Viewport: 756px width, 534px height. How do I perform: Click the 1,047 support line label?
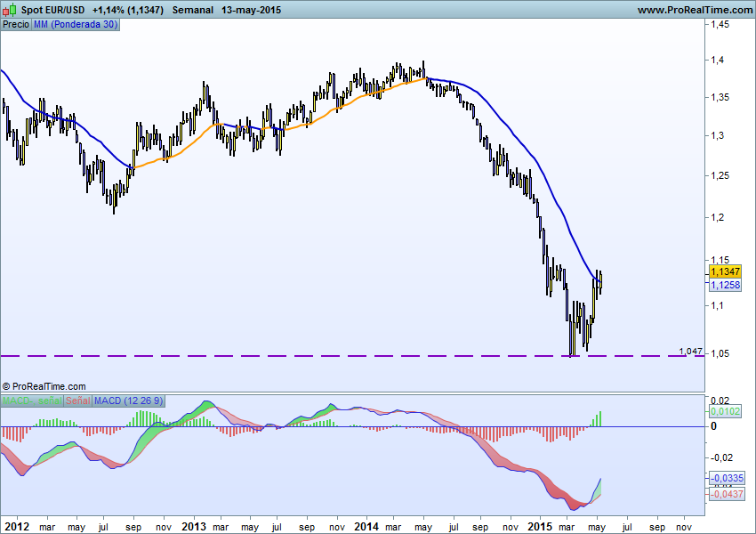coord(689,352)
